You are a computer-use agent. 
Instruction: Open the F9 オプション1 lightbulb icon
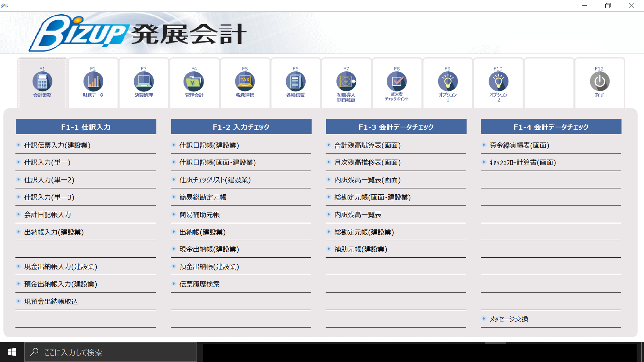[x=448, y=82]
